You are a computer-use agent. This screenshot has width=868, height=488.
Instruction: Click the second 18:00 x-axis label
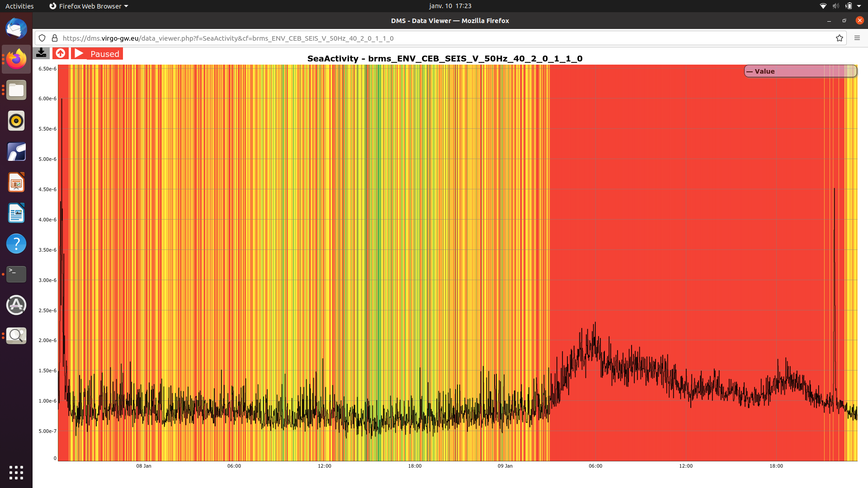coord(776,466)
